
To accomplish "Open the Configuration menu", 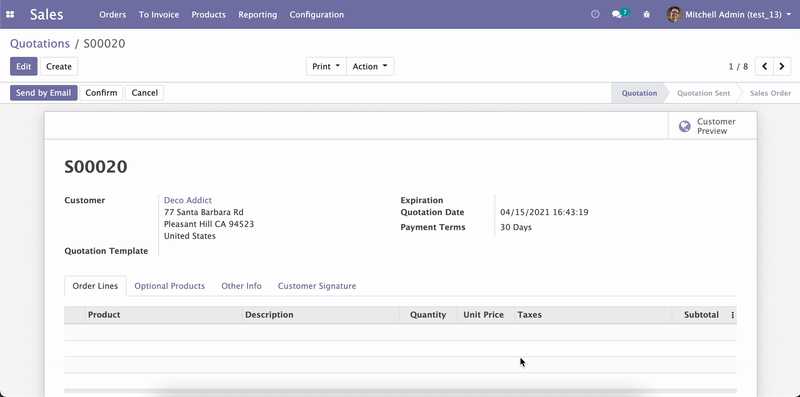I will click(317, 15).
